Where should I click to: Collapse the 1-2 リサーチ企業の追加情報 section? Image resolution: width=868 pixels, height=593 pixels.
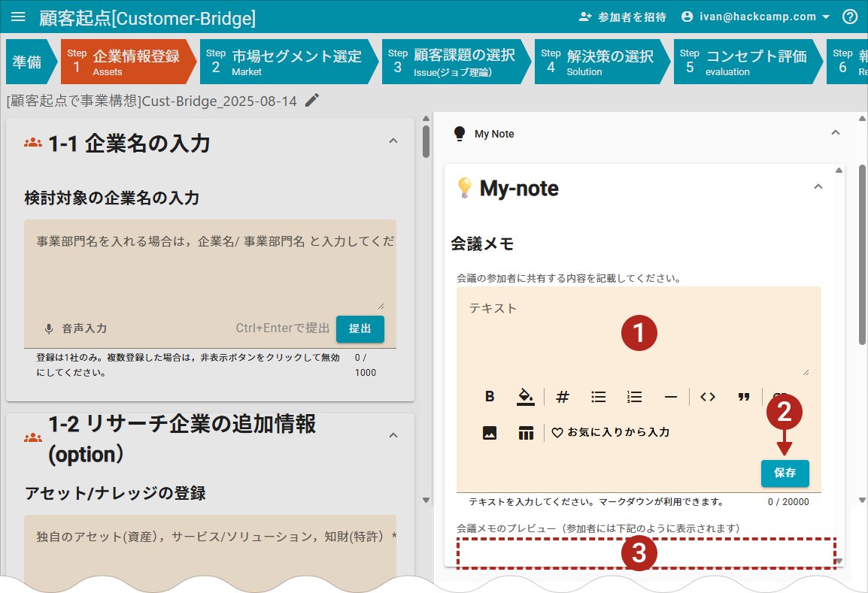pos(393,435)
